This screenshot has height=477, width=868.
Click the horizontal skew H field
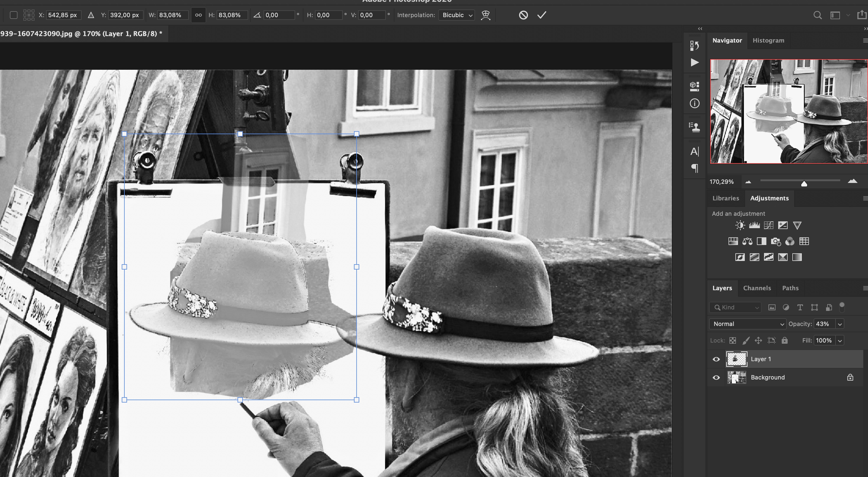point(329,15)
